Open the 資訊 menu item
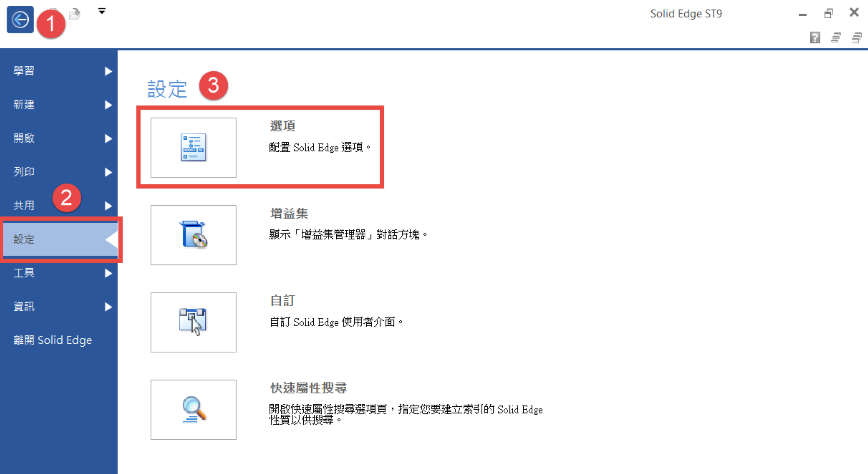The image size is (868, 474). (x=59, y=306)
